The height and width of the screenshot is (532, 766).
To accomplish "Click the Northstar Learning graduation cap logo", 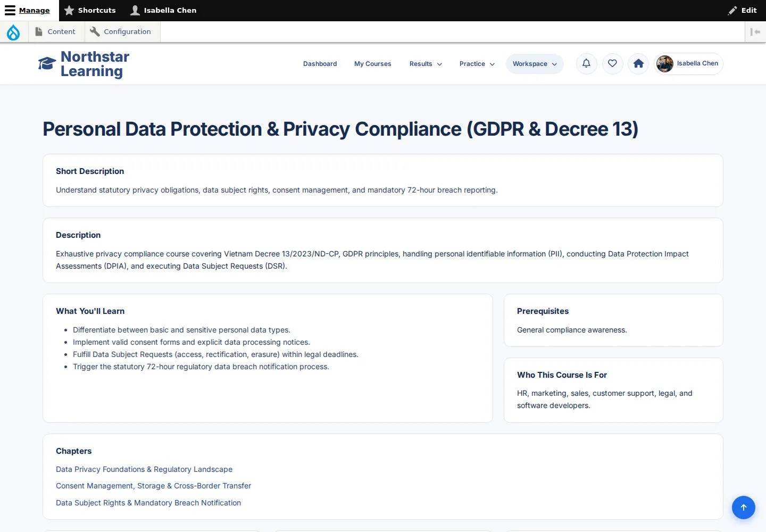I will coord(47,64).
